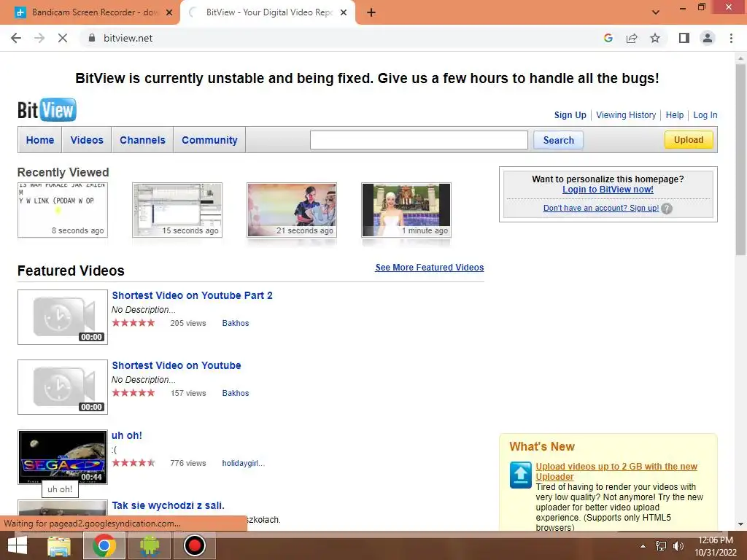Click the Sign Up link
Viewport: 747px width, 560px height.
click(570, 114)
